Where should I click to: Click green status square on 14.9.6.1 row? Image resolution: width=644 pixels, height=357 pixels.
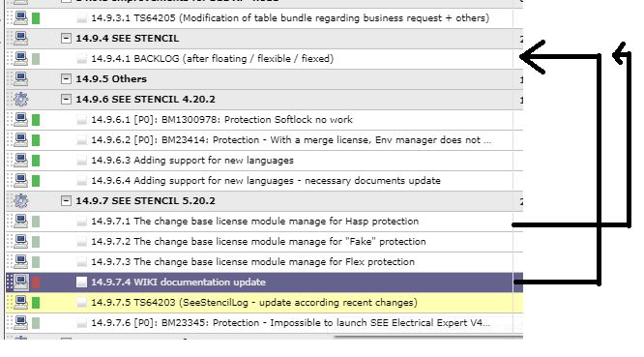pyautogui.click(x=36, y=120)
